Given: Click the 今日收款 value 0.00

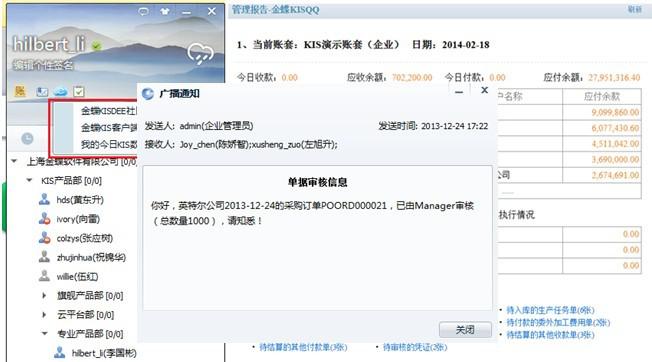Looking at the screenshot, I should click(x=289, y=78).
